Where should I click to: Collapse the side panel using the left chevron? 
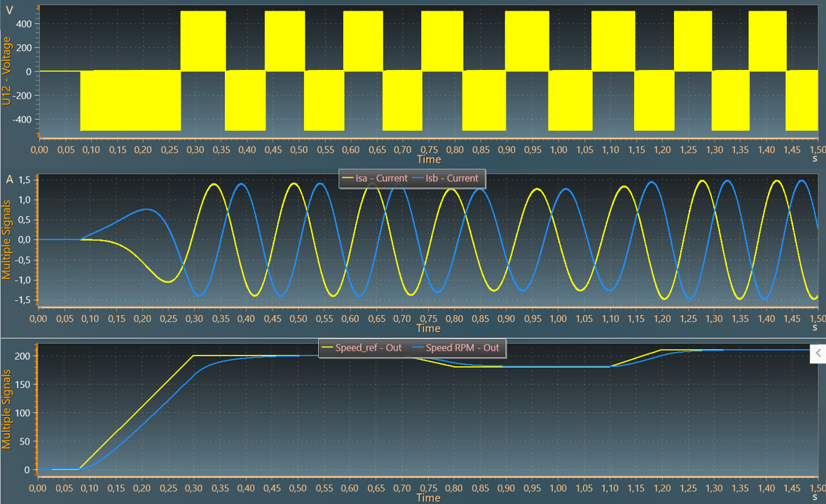coord(818,354)
